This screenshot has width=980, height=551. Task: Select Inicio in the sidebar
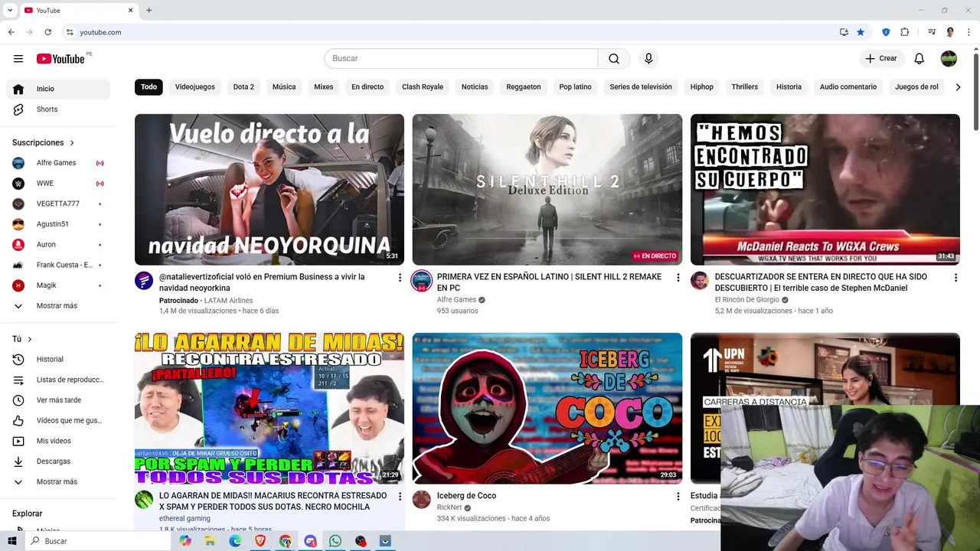tap(58, 89)
